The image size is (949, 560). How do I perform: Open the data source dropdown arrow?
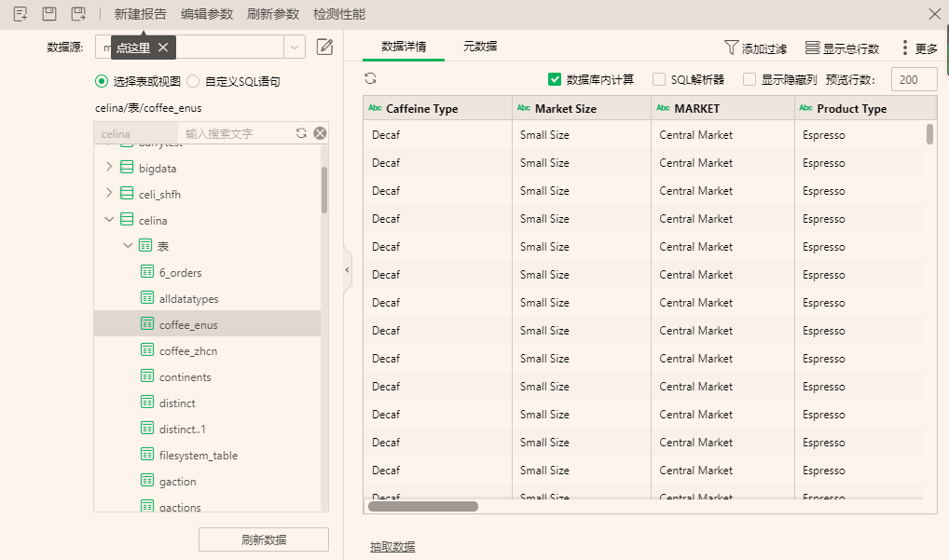point(295,47)
